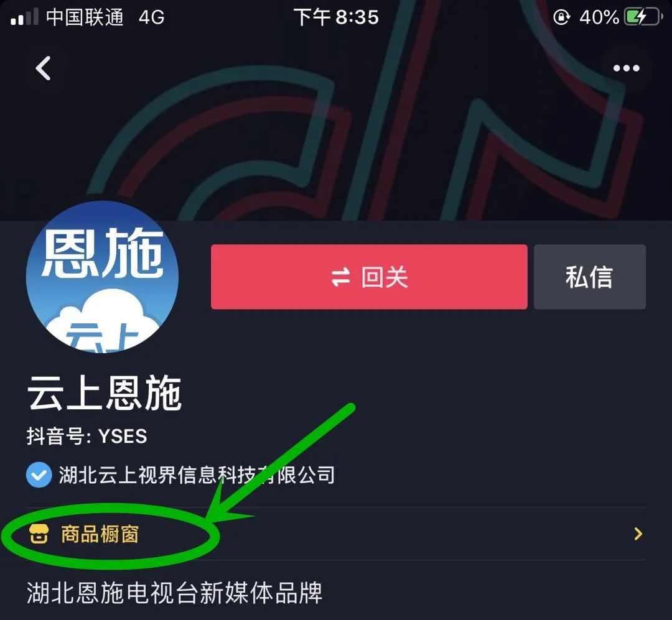Open the three-dot more options menu

tap(626, 68)
